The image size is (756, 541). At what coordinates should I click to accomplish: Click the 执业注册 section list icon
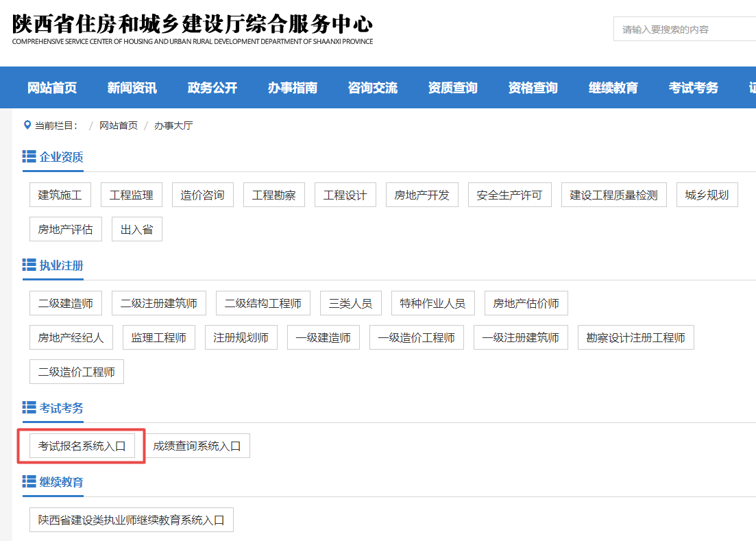[x=28, y=264]
